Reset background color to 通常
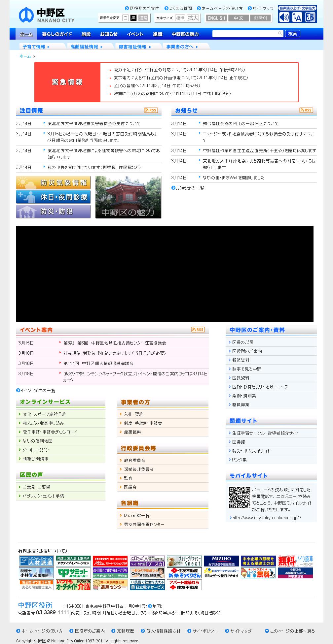The image size is (333, 644). coord(143,18)
